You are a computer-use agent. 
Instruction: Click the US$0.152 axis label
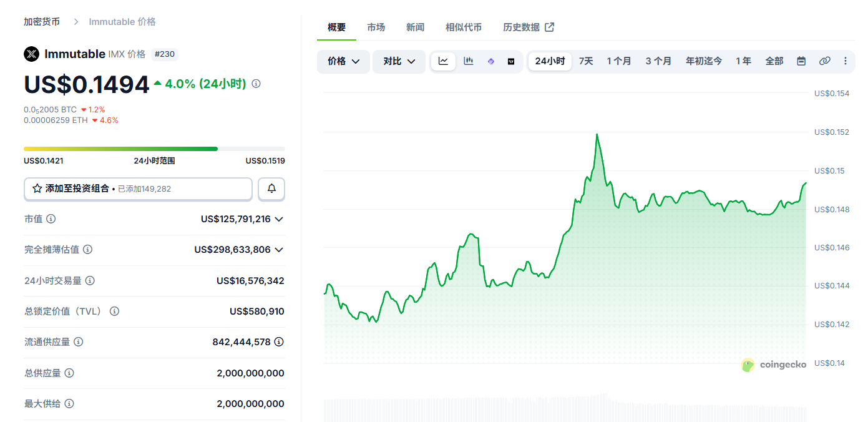coord(831,132)
